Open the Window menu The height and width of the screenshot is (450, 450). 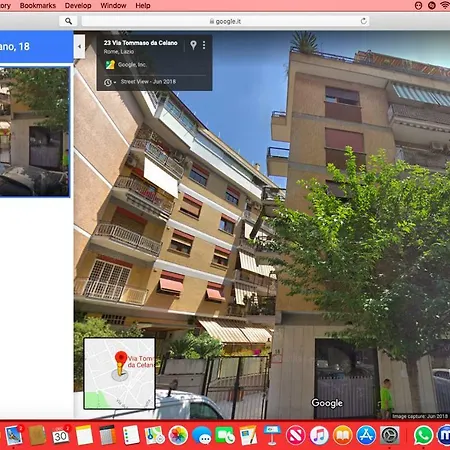coord(113,6)
